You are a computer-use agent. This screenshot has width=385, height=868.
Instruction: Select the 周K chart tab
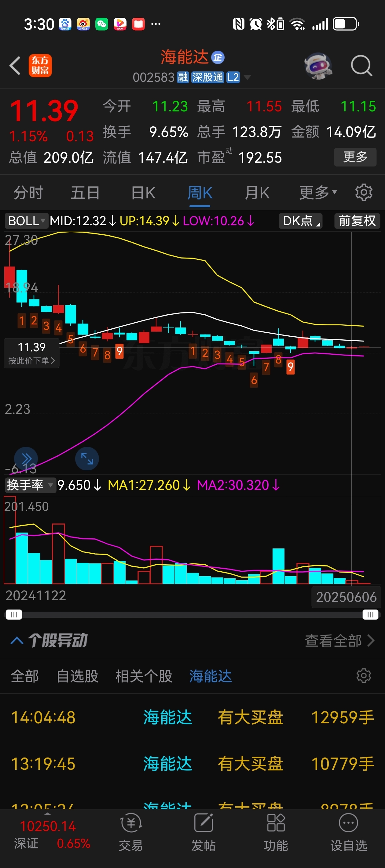pyautogui.click(x=200, y=193)
